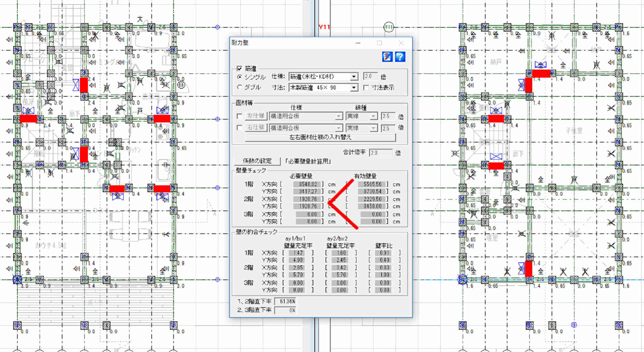Minimize the 耐力壁 dialog window

(358, 43)
